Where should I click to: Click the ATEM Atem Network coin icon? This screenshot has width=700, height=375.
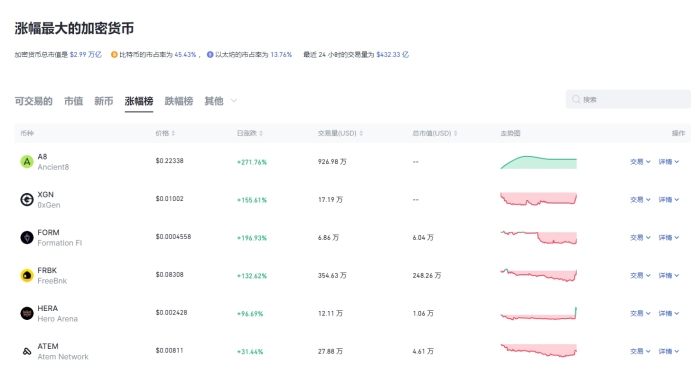[27, 351]
